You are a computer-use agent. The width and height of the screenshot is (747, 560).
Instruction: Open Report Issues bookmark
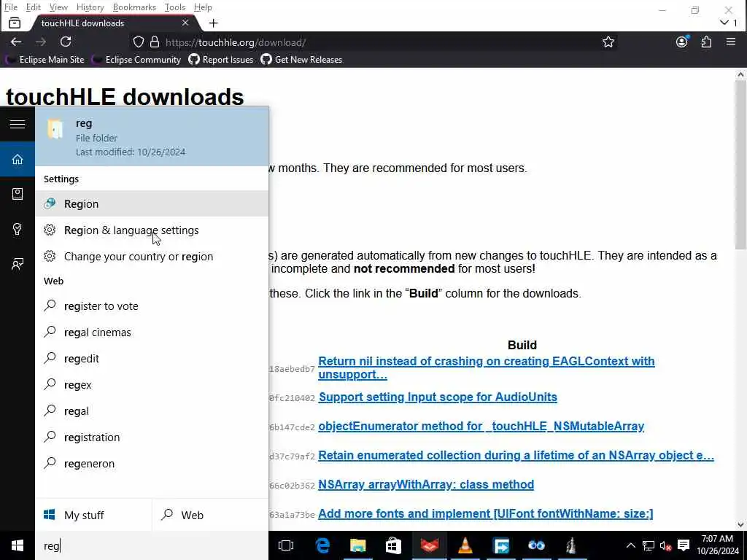tap(221, 60)
